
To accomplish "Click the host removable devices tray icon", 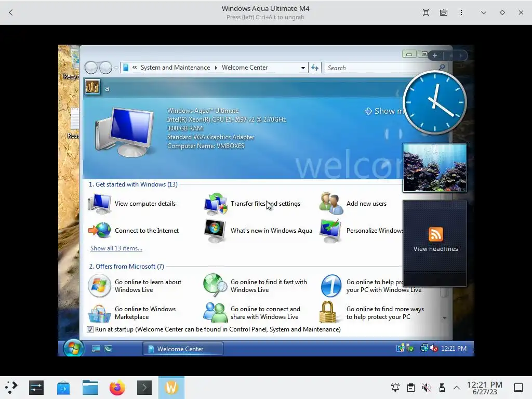I will (442, 388).
